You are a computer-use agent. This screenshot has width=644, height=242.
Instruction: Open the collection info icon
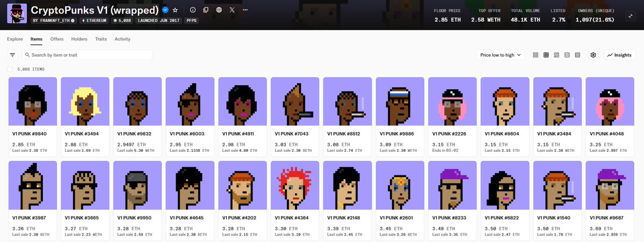click(193, 10)
